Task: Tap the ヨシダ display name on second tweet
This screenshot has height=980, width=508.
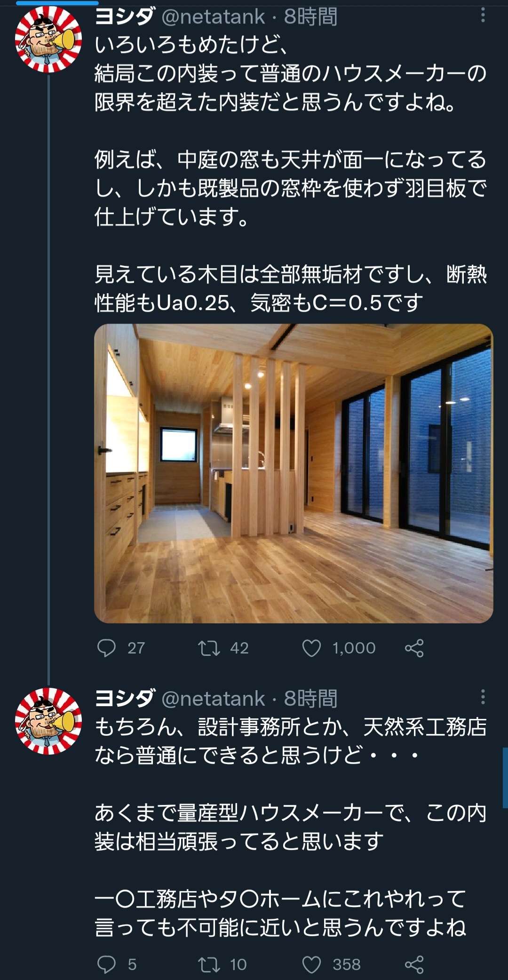Action: tap(124, 699)
